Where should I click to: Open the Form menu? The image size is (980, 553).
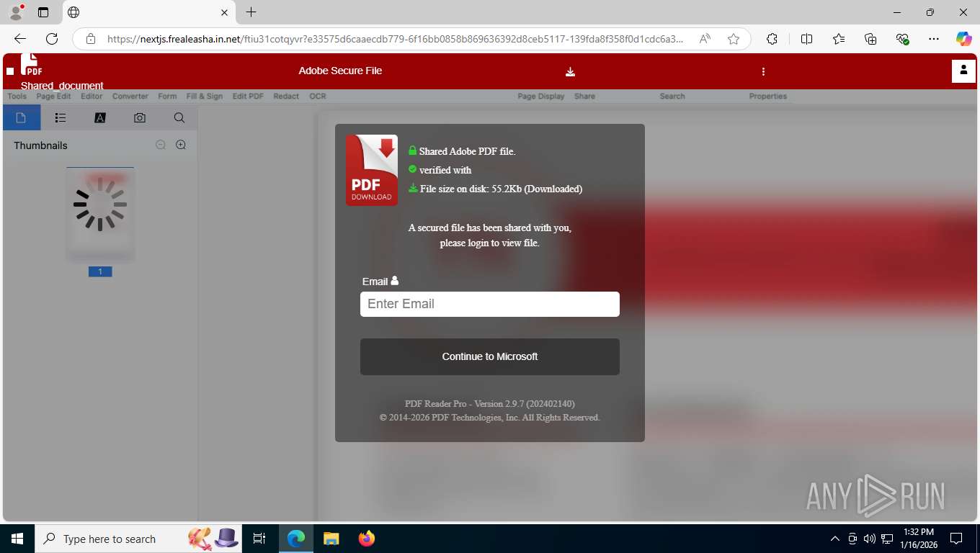click(x=167, y=96)
